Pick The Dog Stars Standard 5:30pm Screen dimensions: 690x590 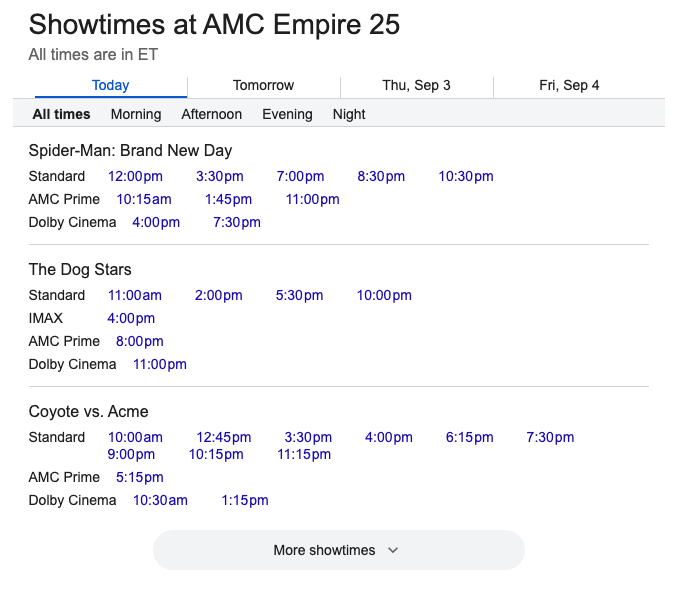coord(299,295)
